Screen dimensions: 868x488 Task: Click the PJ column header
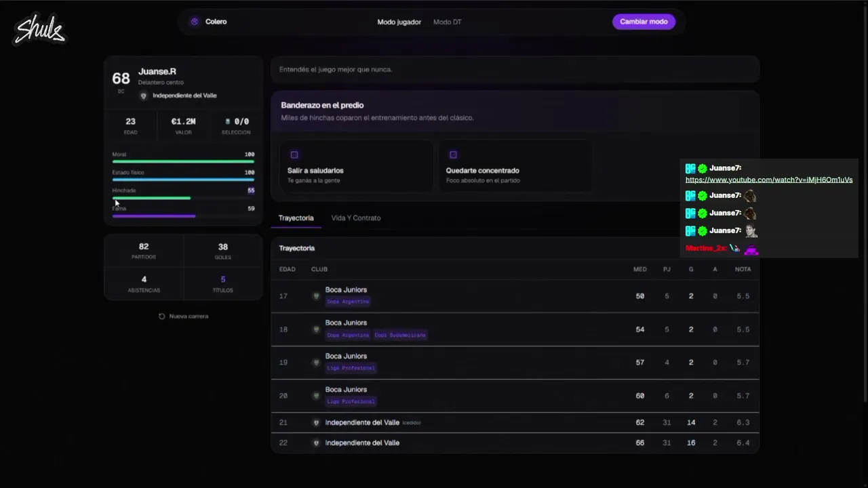(x=667, y=269)
